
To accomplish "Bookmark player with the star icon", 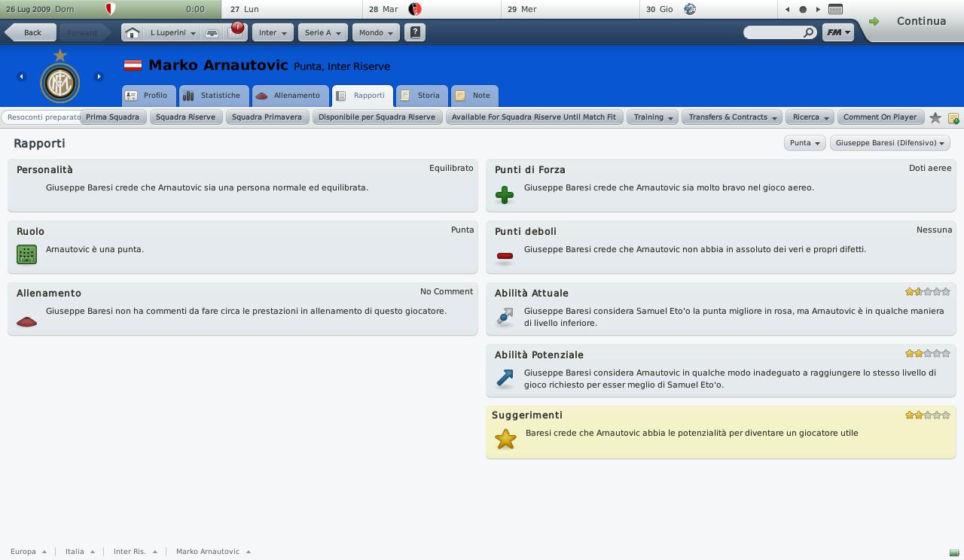I will [935, 117].
